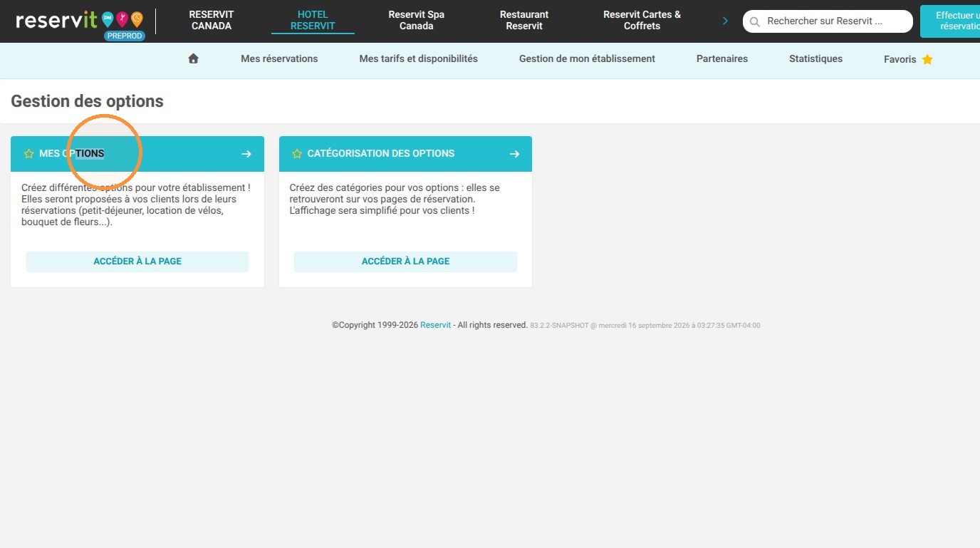Switch to RESERVIT CANADA tab

212,20
